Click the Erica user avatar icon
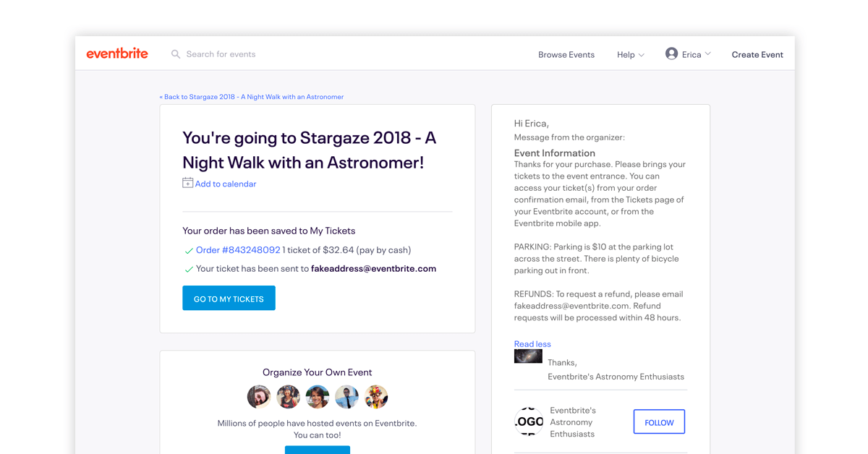The height and width of the screenshot is (454, 868). click(x=671, y=54)
